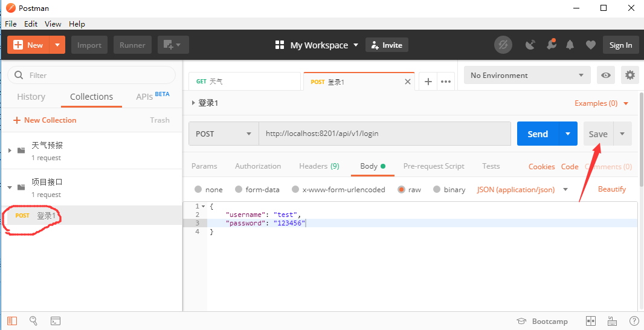Expand the 登录1 request description

(x=193, y=103)
